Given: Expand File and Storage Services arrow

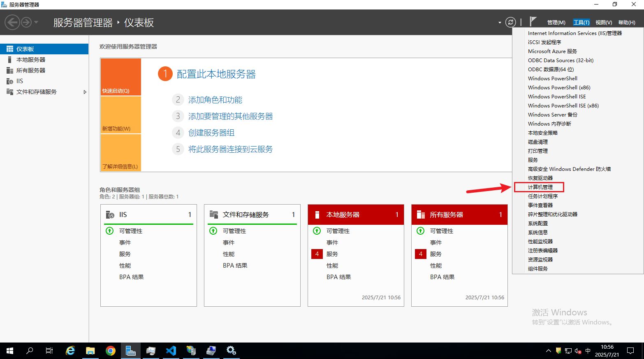Looking at the screenshot, I should coord(85,92).
